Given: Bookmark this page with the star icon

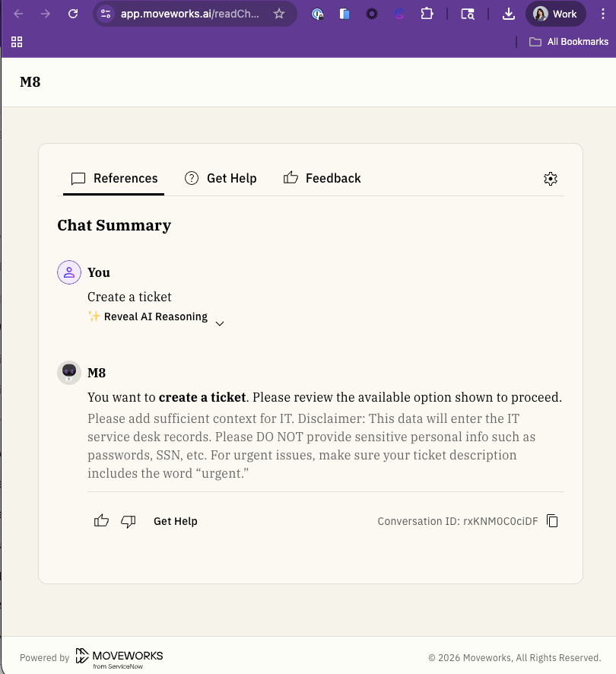Looking at the screenshot, I should pyautogui.click(x=279, y=14).
